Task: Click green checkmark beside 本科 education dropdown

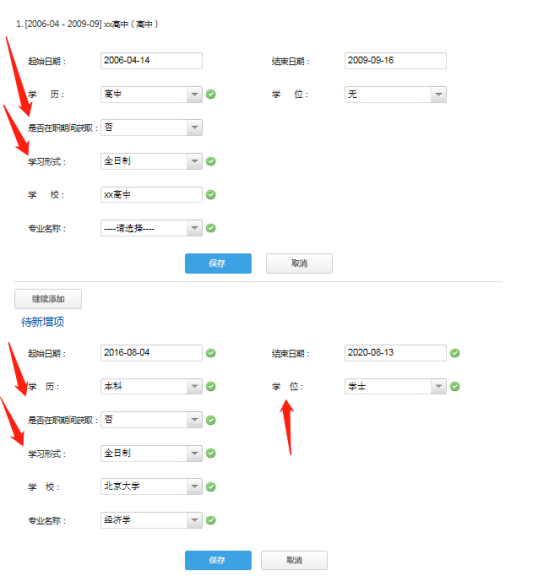Action: coord(211,386)
